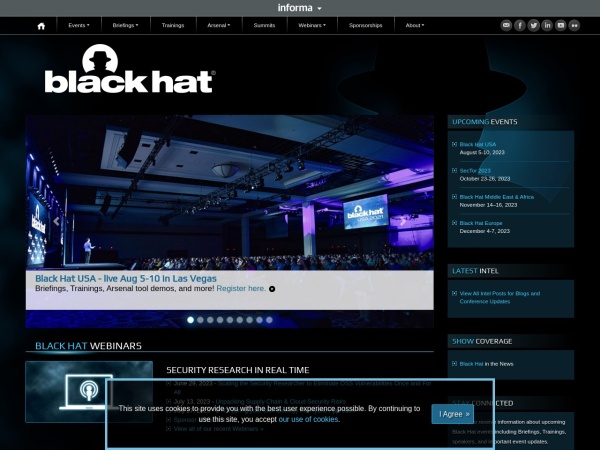Select the sixth carousel slide dot

[240, 320]
